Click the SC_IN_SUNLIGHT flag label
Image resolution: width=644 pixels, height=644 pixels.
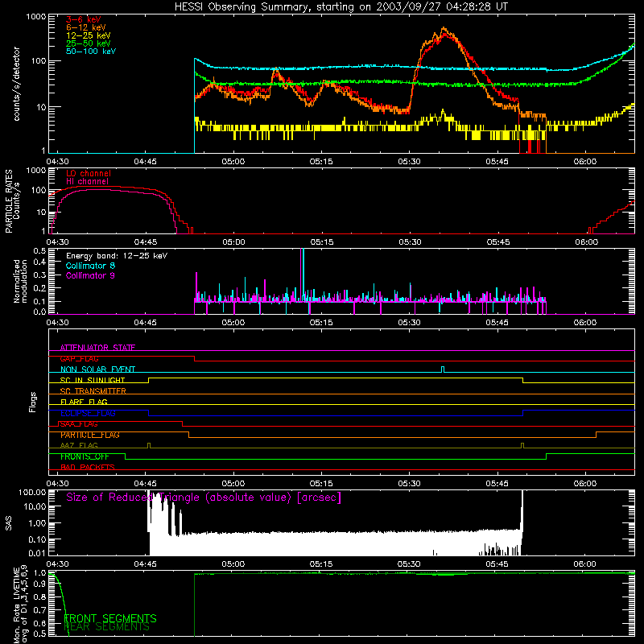(x=93, y=380)
